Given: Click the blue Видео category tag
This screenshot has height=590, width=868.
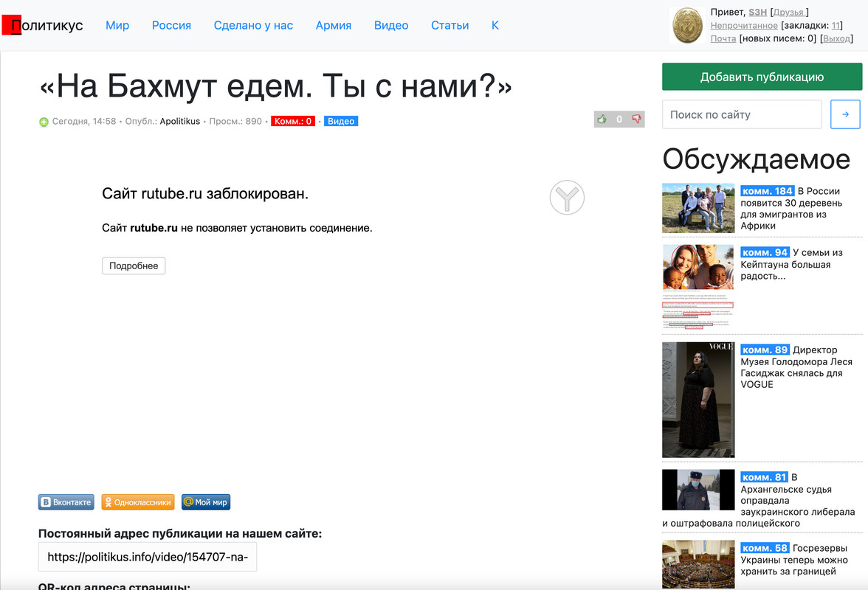Looking at the screenshot, I should [x=341, y=121].
